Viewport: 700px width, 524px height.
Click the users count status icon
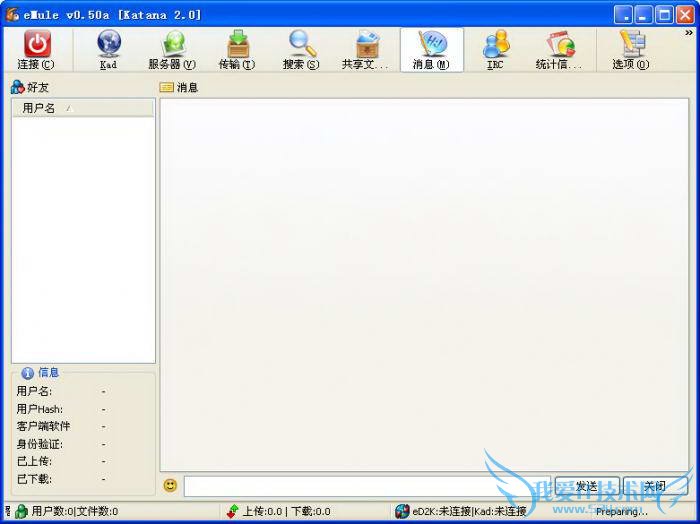click(21, 512)
